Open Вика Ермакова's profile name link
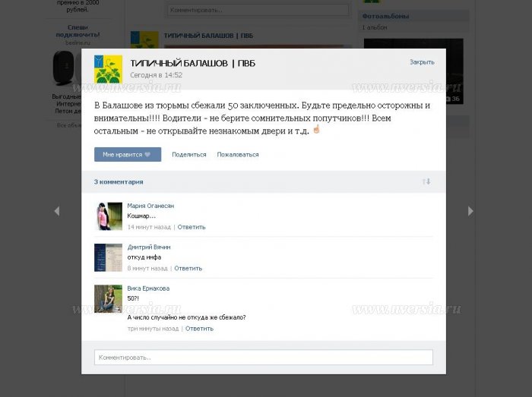 148,288
